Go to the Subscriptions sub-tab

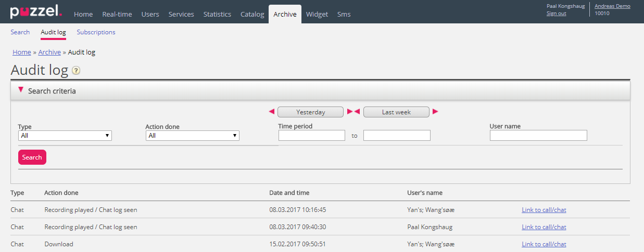pos(96,32)
